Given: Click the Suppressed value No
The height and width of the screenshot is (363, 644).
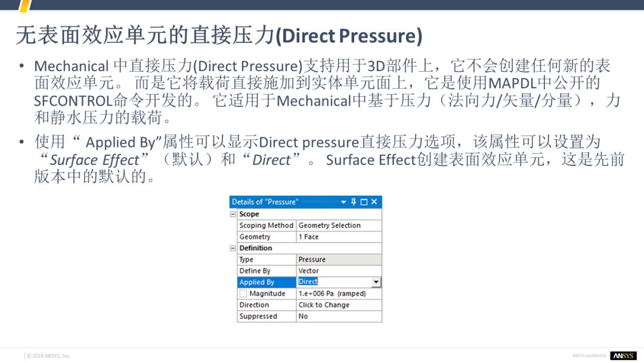Looking at the screenshot, I should [x=338, y=316].
